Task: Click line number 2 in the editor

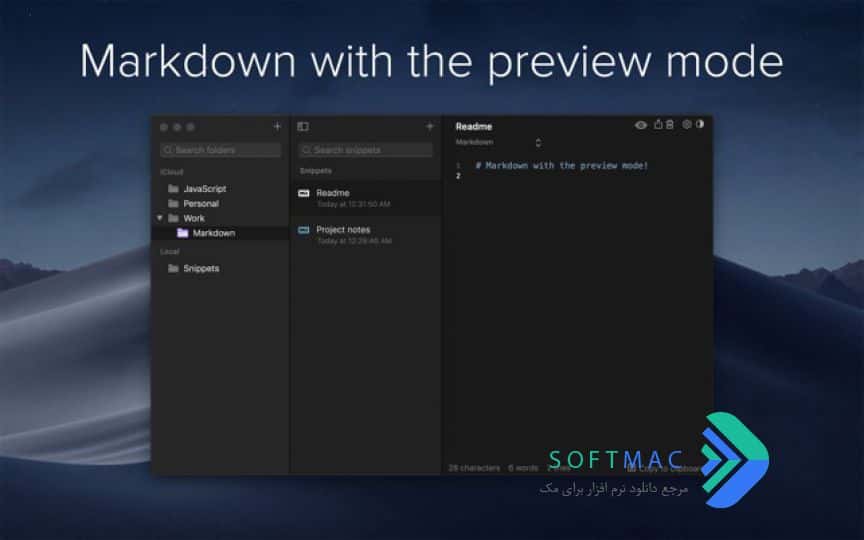Action: click(x=458, y=176)
